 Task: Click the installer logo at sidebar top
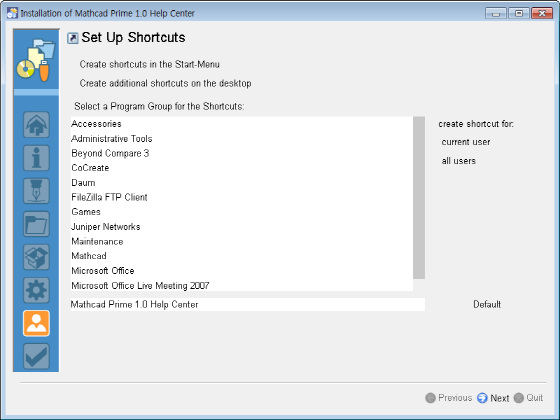[36, 60]
